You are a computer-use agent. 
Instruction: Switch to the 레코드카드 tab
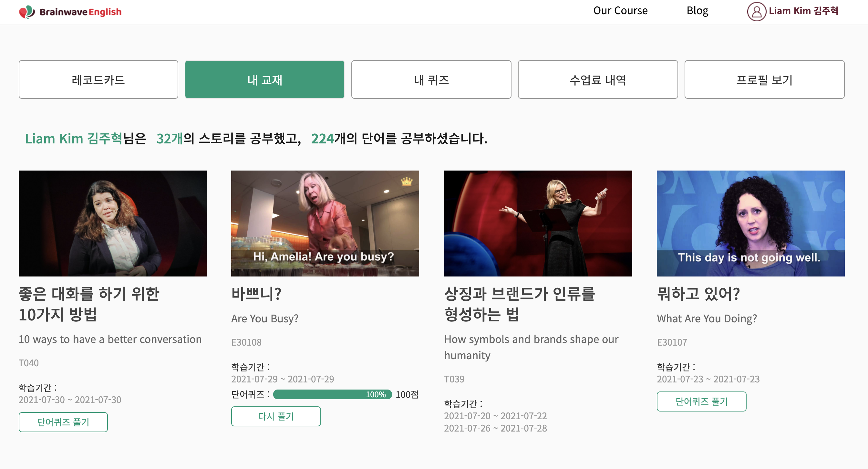click(x=98, y=79)
